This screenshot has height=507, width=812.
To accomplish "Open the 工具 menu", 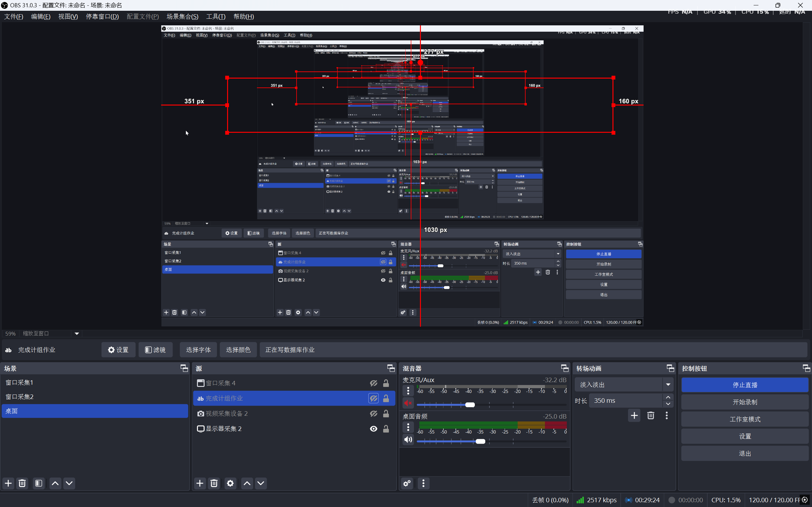I will (x=215, y=16).
